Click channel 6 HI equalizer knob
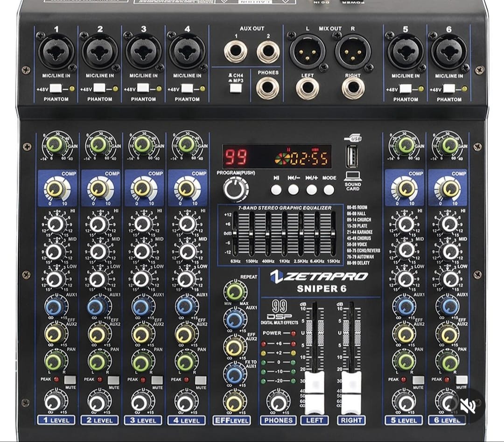 tap(449, 224)
